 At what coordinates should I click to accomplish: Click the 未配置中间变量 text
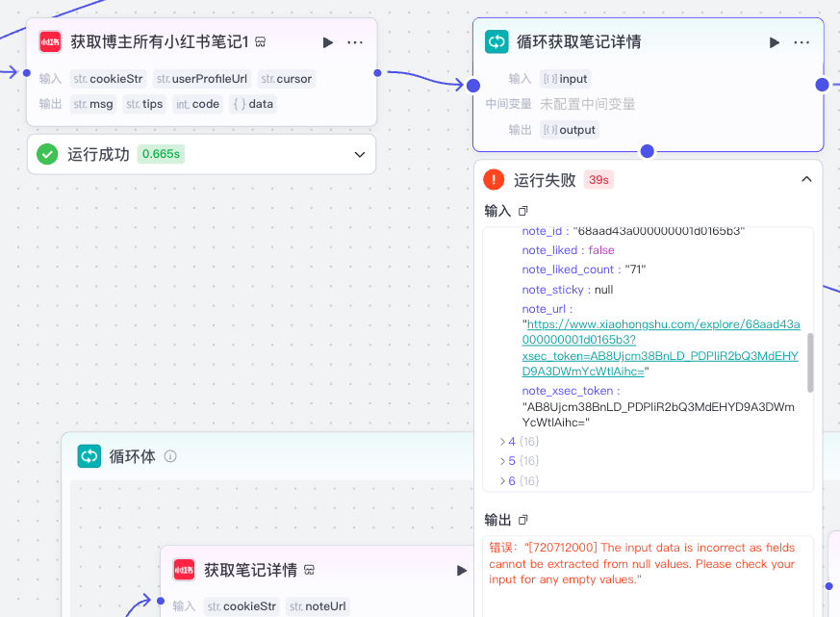point(587,104)
